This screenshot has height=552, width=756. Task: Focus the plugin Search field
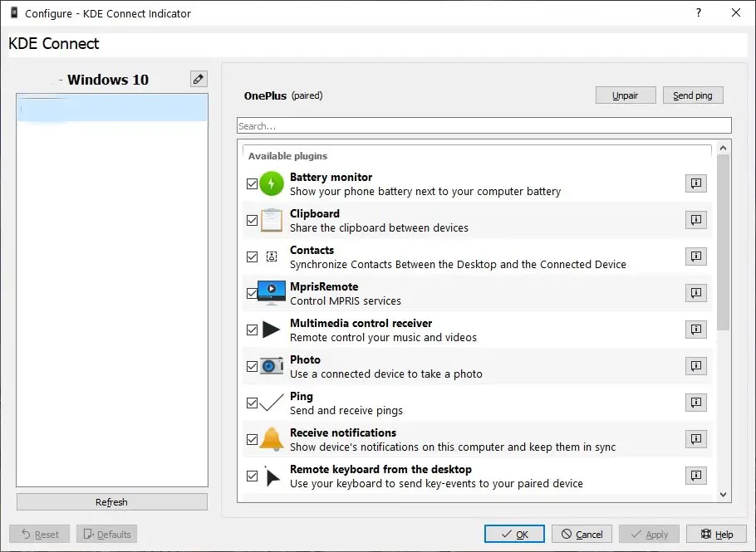[484, 125]
